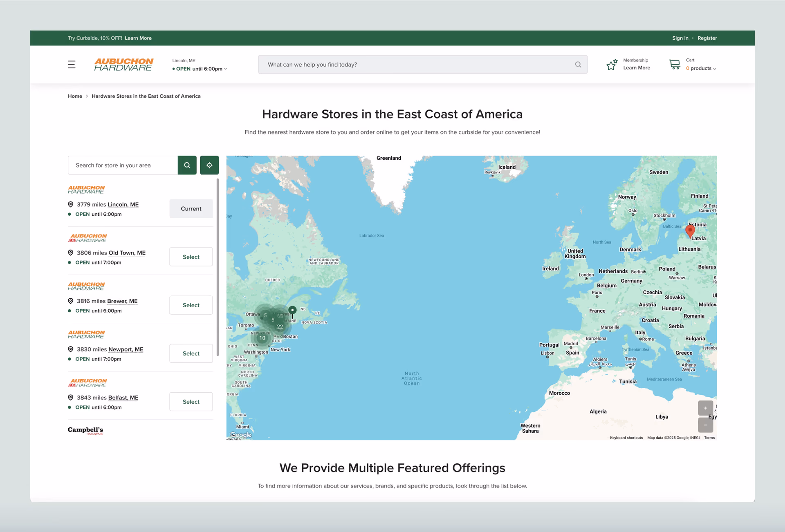Click Learn More in the curbside banner
The width and height of the screenshot is (785, 532).
(138, 38)
